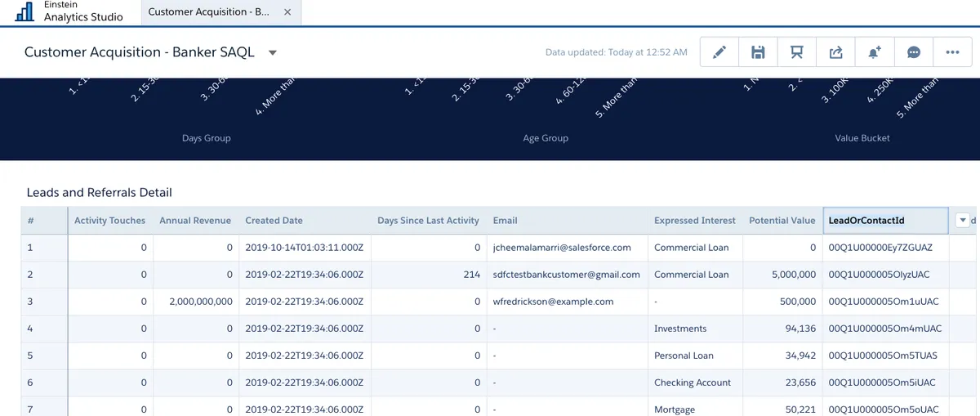Click the Activity Touches column header
980x416 pixels.
[109, 221]
